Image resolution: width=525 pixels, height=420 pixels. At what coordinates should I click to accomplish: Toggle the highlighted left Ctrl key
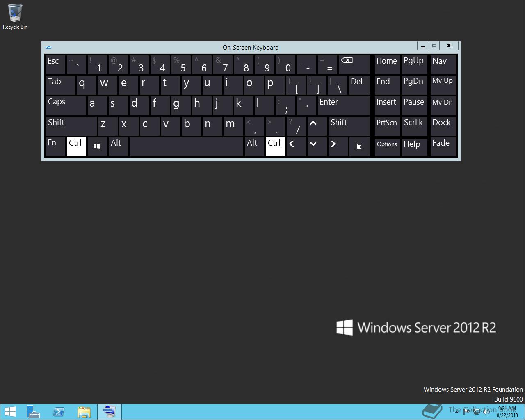point(76,147)
